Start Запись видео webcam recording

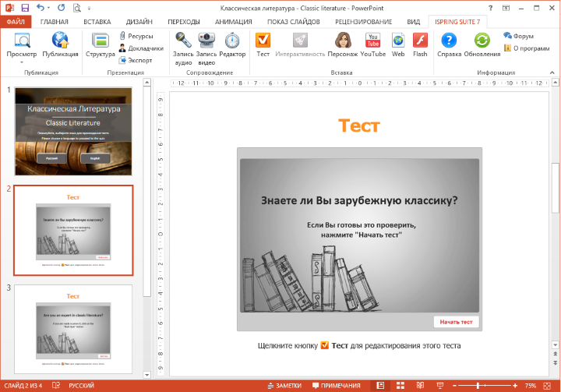[206, 48]
